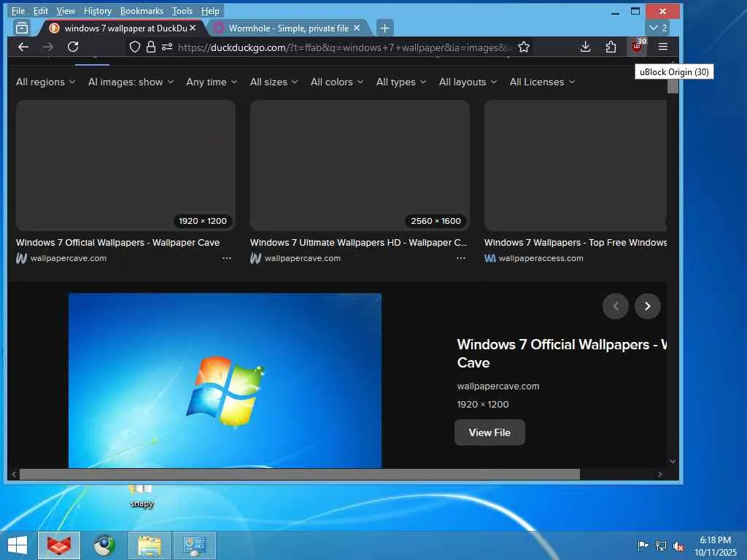The width and height of the screenshot is (747, 560).
Task: Open File Explorer from the taskbar
Action: click(149, 545)
